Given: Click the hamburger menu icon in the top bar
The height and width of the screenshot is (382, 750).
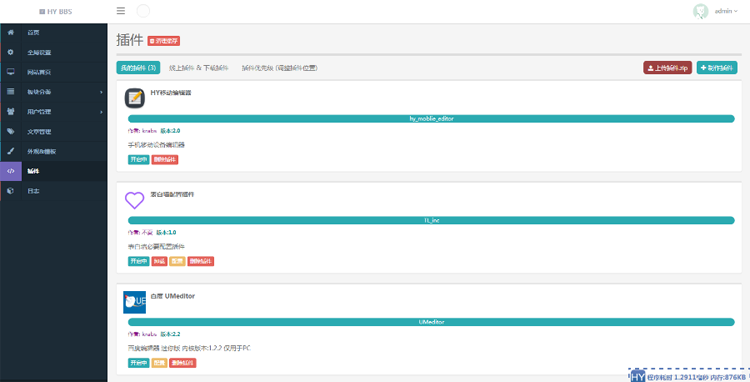Looking at the screenshot, I should [121, 11].
